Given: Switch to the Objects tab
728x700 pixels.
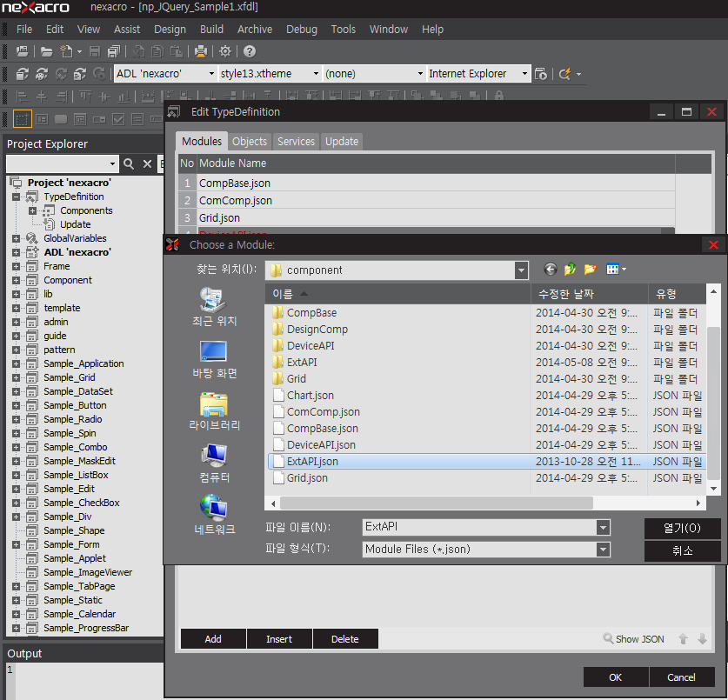Looking at the screenshot, I should click(250, 142).
